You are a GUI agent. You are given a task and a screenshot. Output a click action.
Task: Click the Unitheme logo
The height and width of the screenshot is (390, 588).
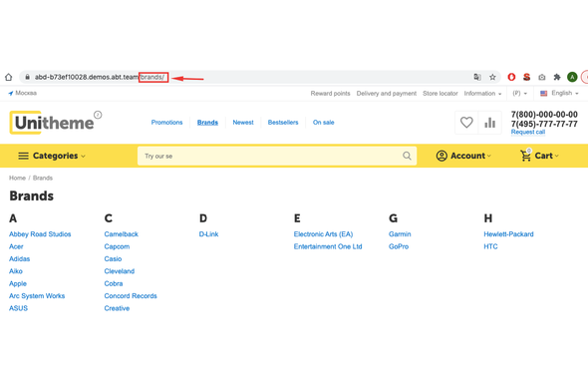click(55, 123)
